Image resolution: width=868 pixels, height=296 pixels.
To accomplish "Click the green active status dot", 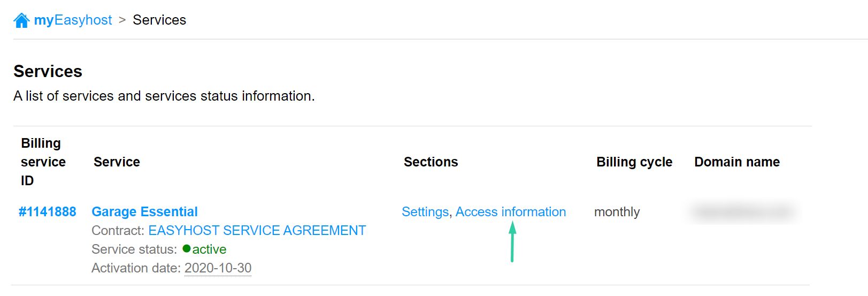I will [x=187, y=249].
